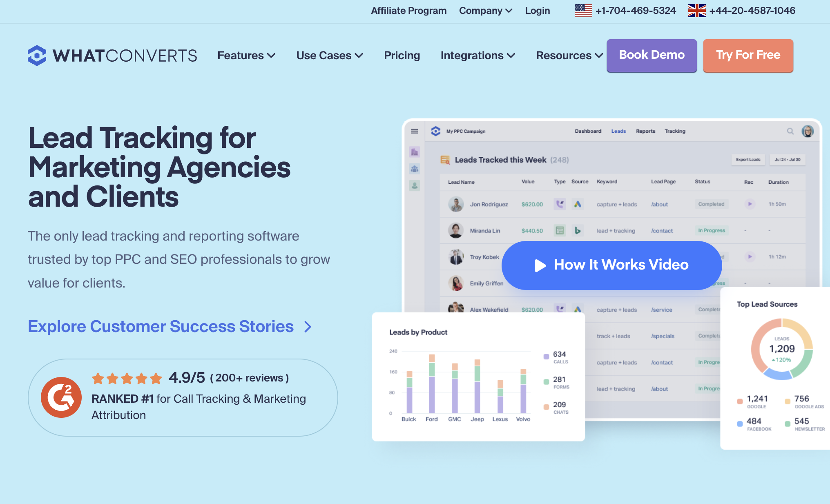Screen dimensions: 830x504
Task: Expand the Use Cases dropdown menu
Action: (330, 56)
